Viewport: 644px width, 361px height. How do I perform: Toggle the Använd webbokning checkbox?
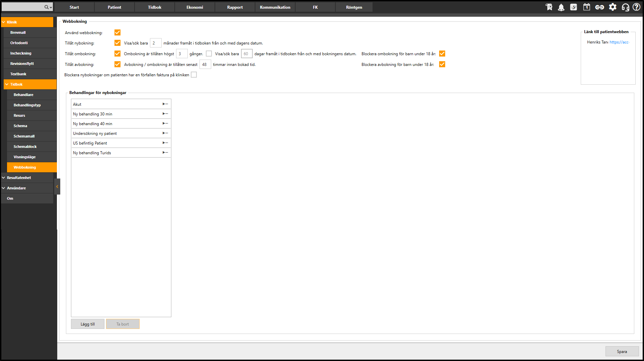click(117, 32)
